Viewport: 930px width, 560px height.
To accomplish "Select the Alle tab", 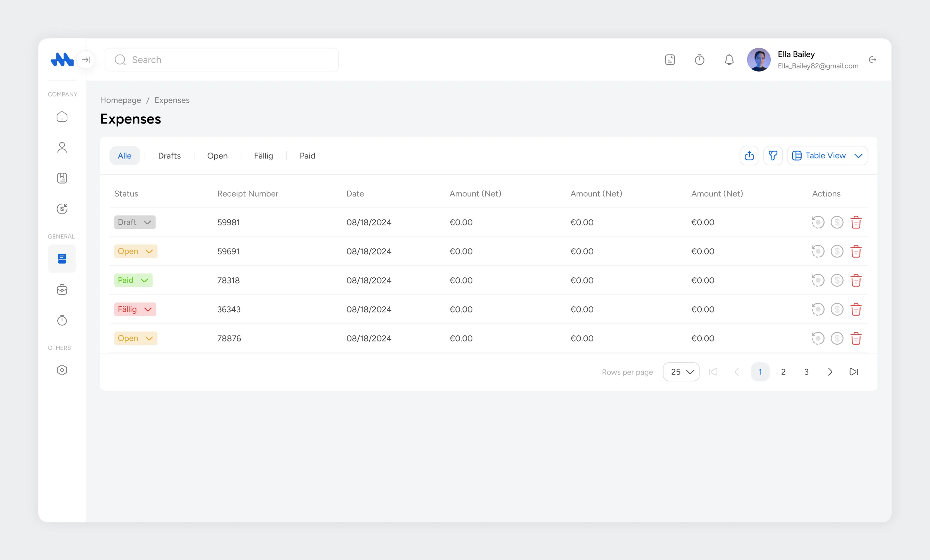I will (125, 156).
